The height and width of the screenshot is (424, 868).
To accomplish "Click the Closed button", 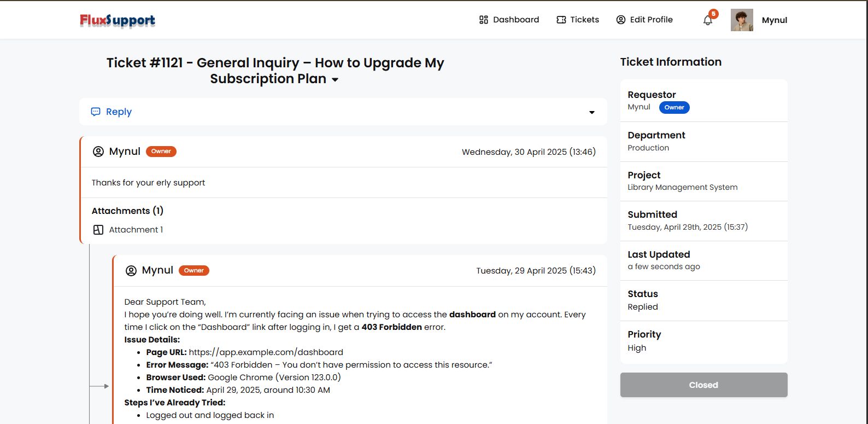I will [x=703, y=385].
